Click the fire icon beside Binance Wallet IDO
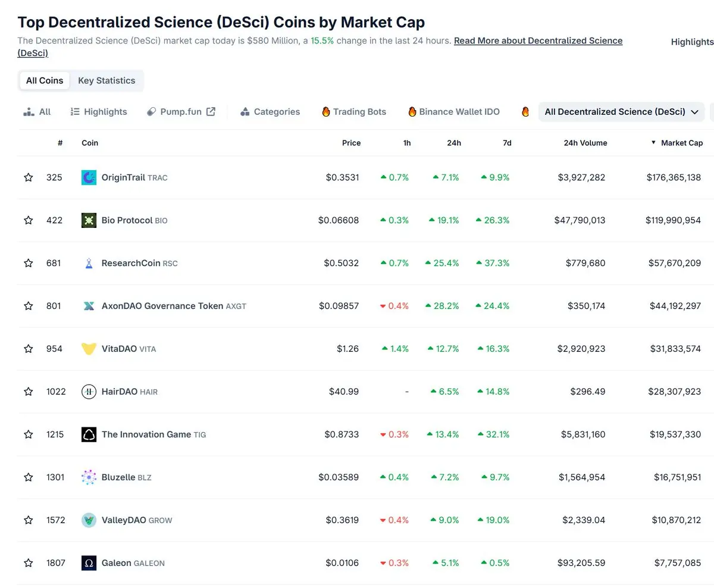The image size is (714, 588). pos(412,111)
